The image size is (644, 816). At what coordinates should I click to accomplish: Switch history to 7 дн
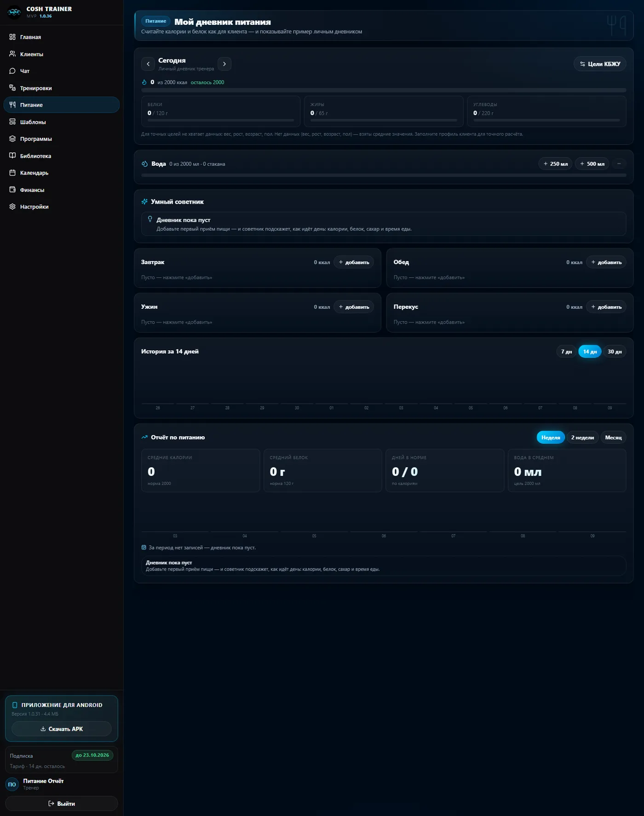pos(566,352)
